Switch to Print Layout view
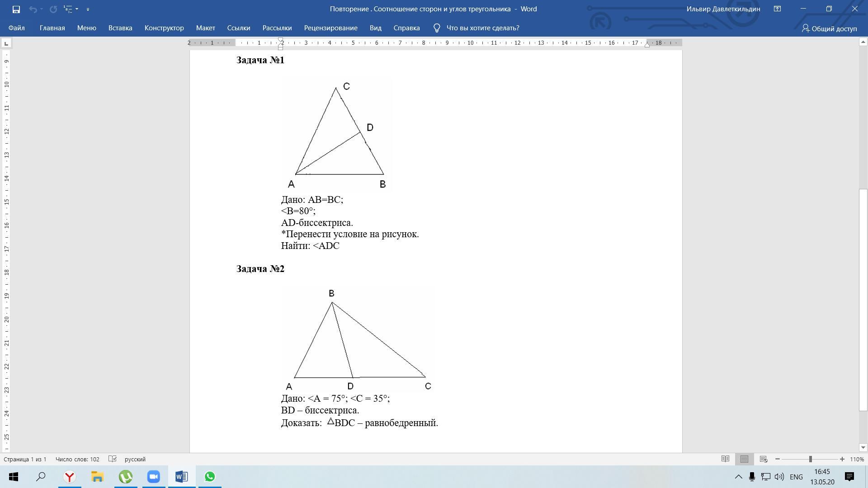Viewport: 868px width, 488px height. [744, 459]
